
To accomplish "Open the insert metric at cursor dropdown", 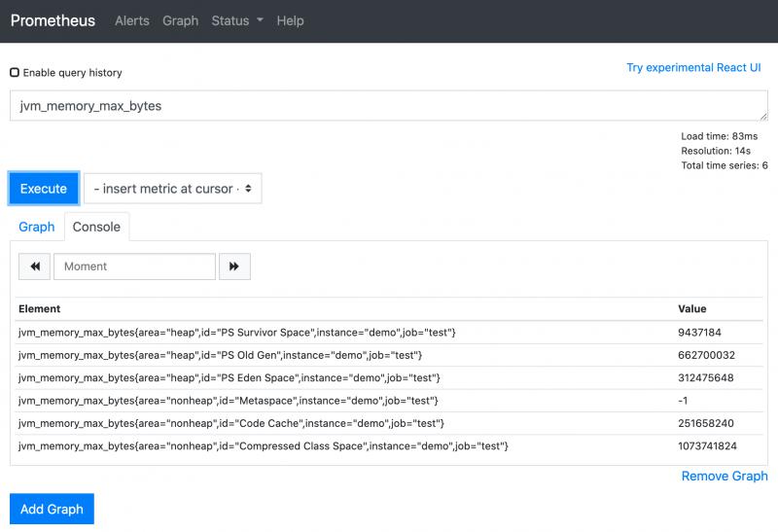I will pyautogui.click(x=172, y=189).
